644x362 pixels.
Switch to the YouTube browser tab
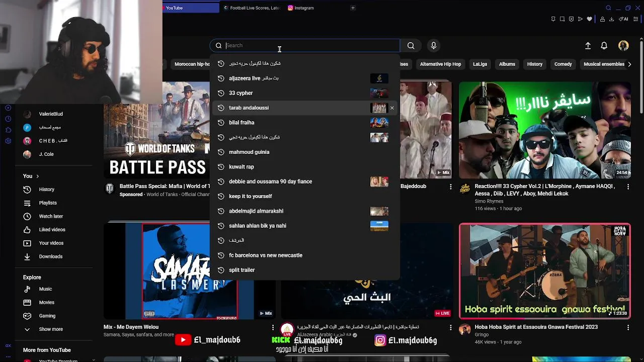[191, 8]
